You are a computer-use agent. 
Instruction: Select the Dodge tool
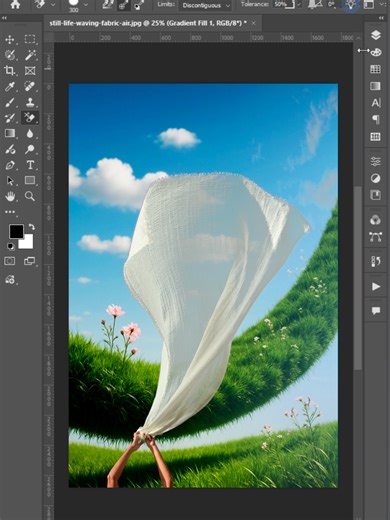30,149
